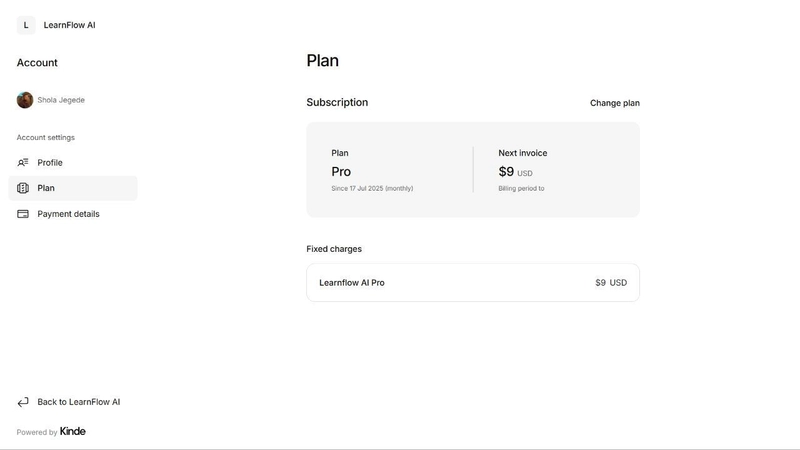Click the Kinde logo in footer
This screenshot has height=450, width=800.
72,431
